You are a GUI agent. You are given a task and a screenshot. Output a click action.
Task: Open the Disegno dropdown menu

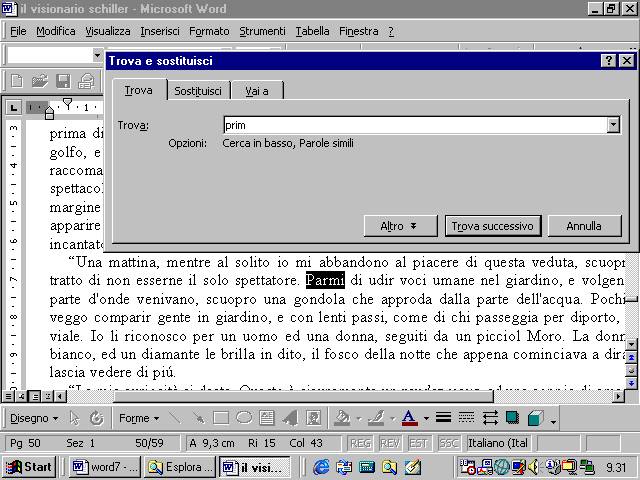pyautogui.click(x=34, y=418)
